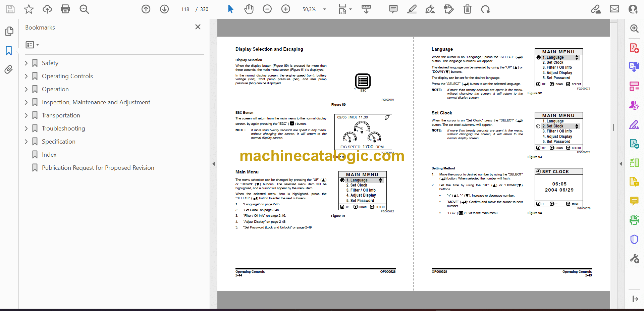
Task: Click the Delete trash icon
Action: [x=467, y=9]
